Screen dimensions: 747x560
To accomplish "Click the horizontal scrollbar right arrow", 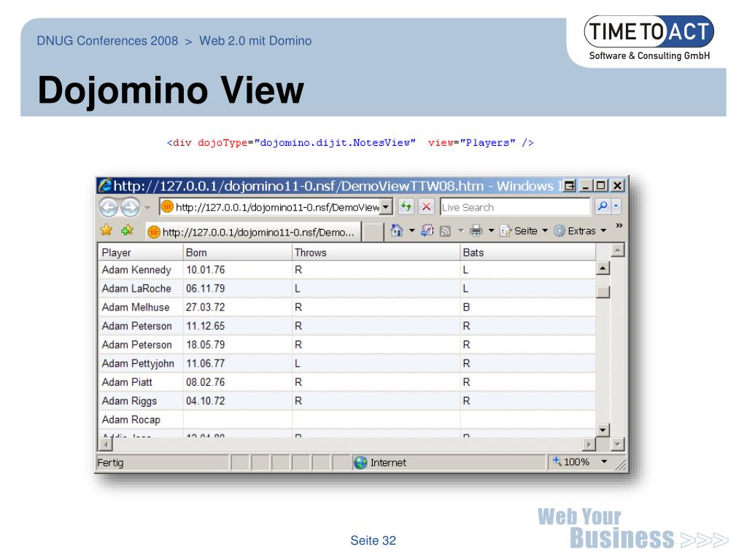I will tap(589, 445).
